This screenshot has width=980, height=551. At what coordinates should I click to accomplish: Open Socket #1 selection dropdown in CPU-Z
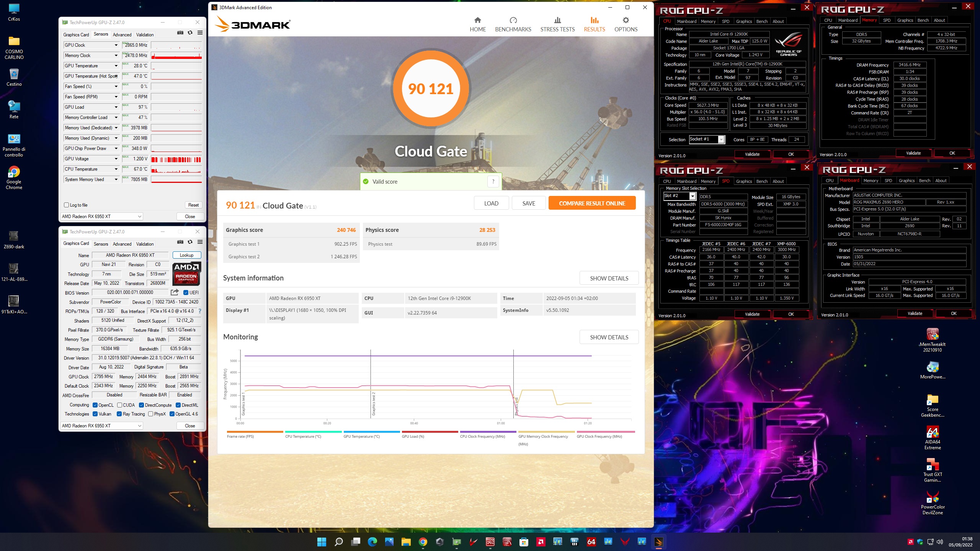pos(707,139)
